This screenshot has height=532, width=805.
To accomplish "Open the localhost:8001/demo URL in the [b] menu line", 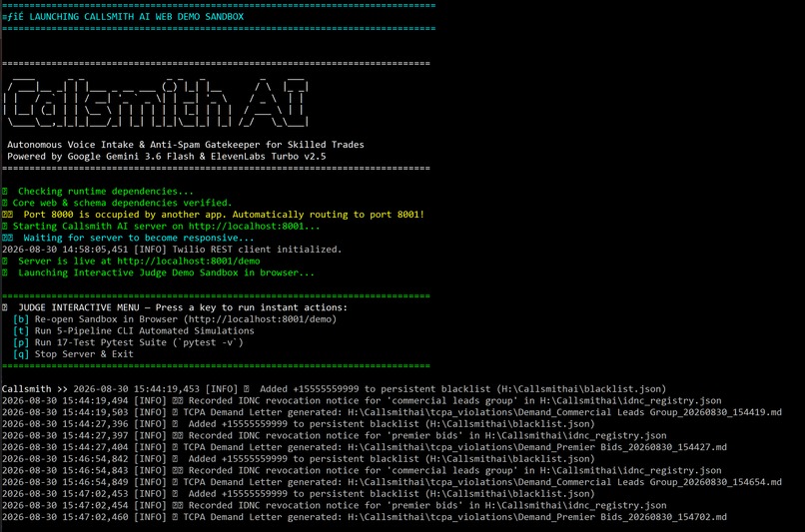I will tap(261, 319).
